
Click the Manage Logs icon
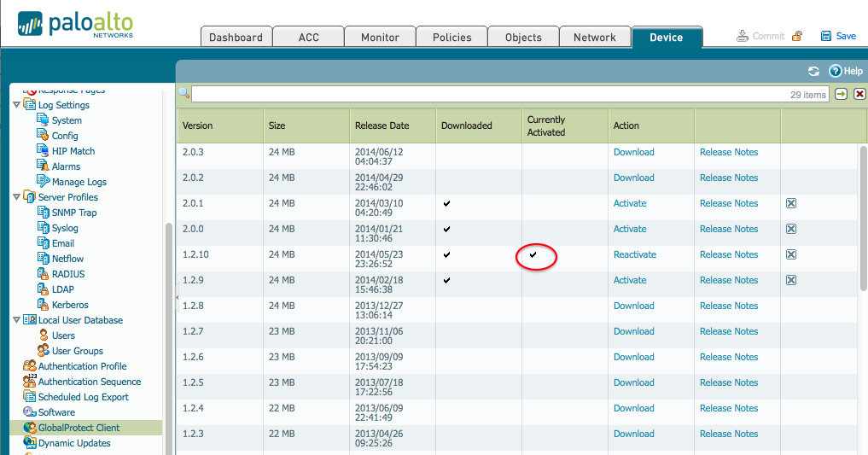pyautogui.click(x=43, y=181)
